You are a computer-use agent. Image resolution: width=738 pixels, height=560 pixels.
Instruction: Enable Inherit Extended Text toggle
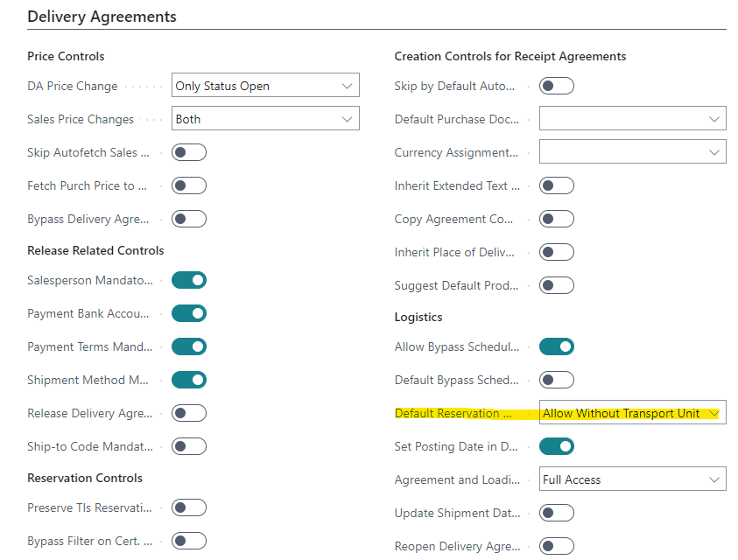click(556, 185)
